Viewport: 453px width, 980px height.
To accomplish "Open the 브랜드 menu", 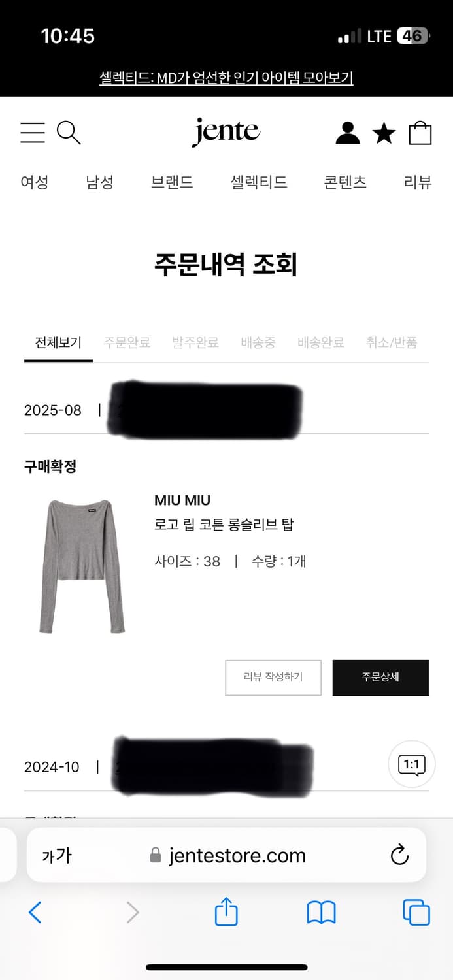I will [x=172, y=182].
